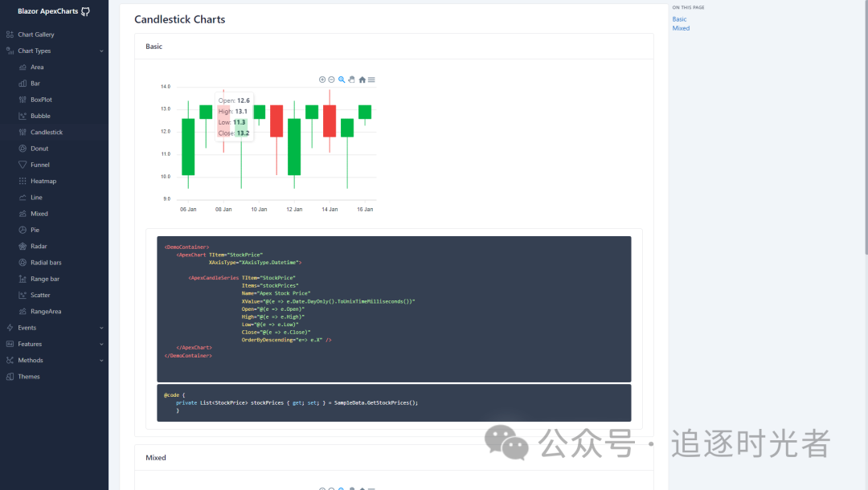Enable the panning hand tool on the chart
Image resolution: width=868 pixels, height=490 pixels.
pyautogui.click(x=351, y=80)
